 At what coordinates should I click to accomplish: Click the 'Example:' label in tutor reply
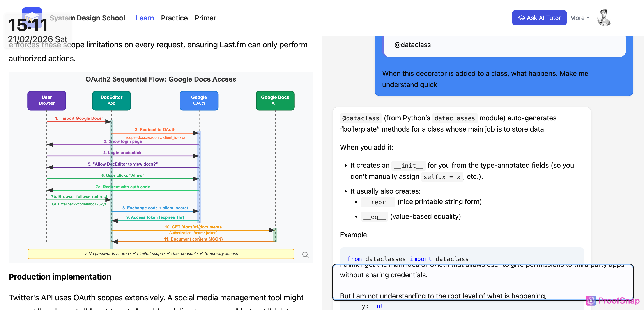(x=354, y=235)
